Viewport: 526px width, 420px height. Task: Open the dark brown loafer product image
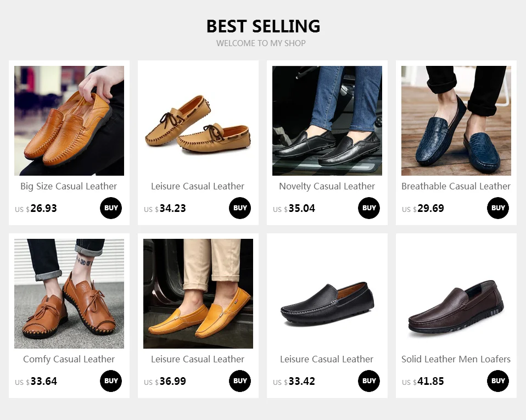point(456,294)
